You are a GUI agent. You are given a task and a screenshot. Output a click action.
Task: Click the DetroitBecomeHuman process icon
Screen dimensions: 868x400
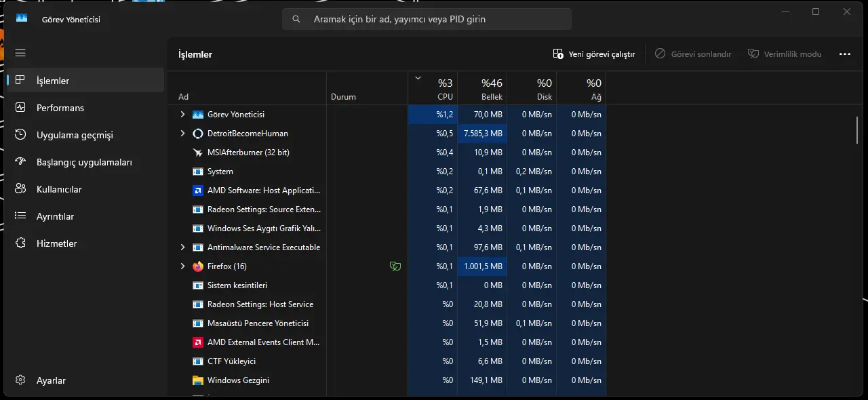point(198,134)
